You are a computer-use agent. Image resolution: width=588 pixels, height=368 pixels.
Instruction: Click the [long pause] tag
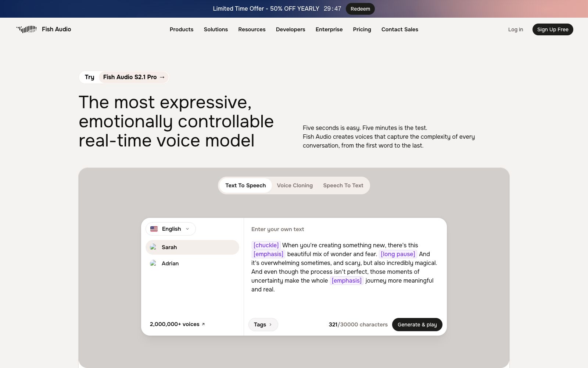[x=398, y=254]
